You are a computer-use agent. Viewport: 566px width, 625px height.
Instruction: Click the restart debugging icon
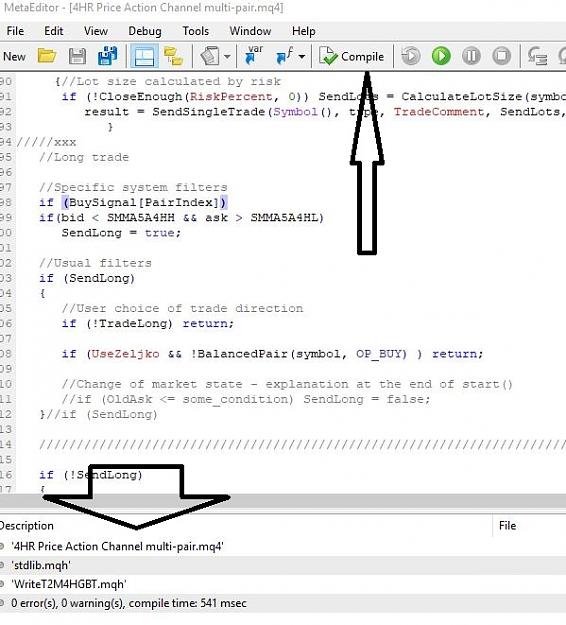point(411,56)
